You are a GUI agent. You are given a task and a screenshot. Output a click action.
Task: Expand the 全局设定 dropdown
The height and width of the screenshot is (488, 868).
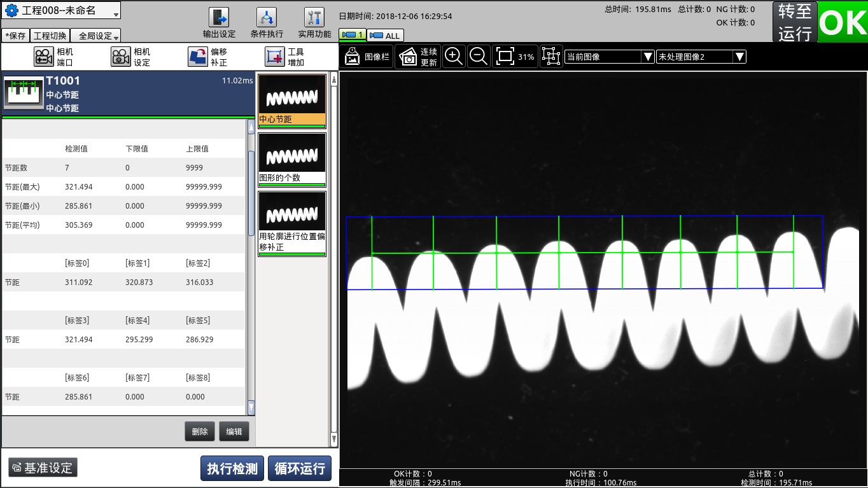tap(95, 36)
